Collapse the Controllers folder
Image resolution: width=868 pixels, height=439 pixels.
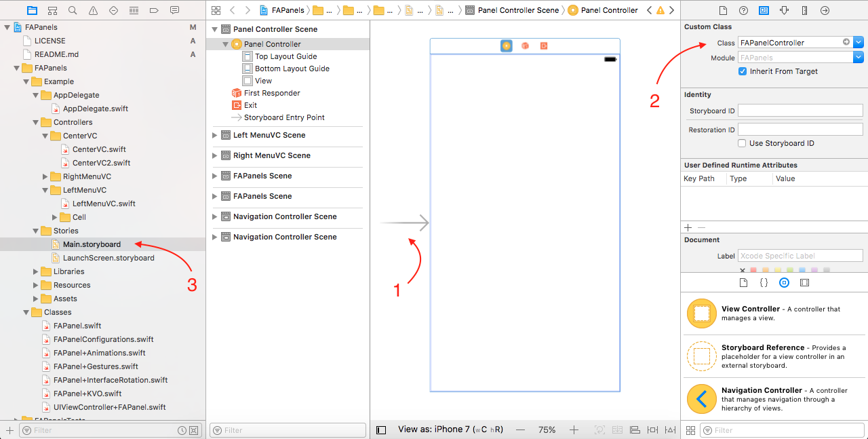36,122
